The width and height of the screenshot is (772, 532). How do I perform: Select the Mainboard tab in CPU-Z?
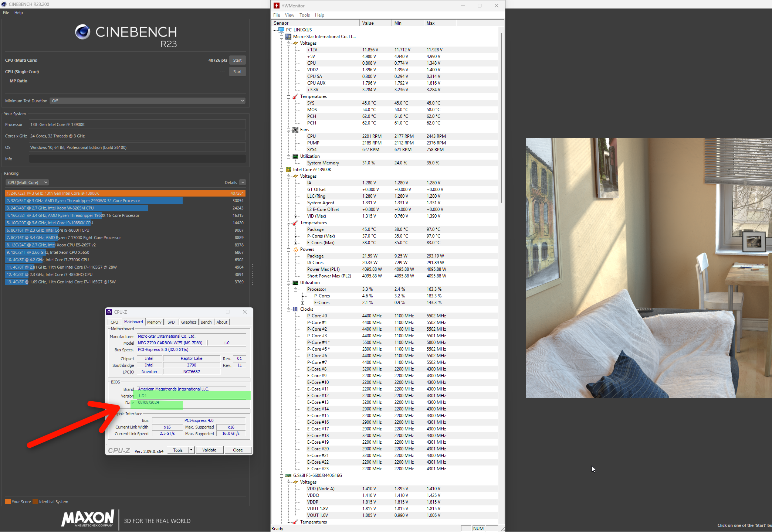132,322
